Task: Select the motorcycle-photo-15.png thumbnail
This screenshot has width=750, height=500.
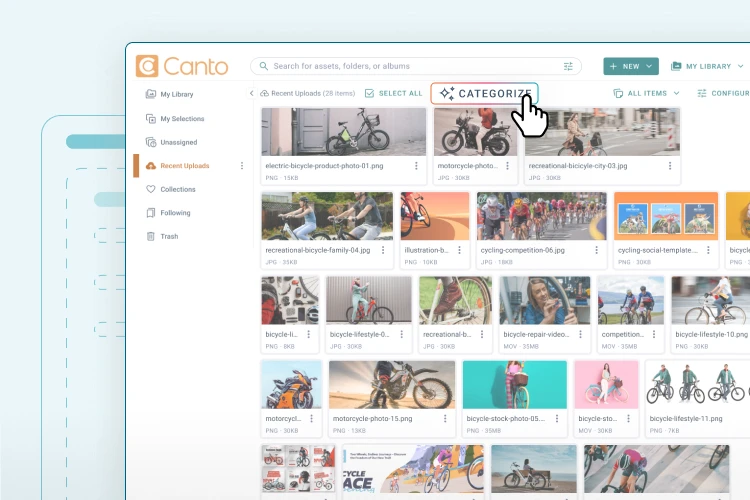Action: click(391, 385)
